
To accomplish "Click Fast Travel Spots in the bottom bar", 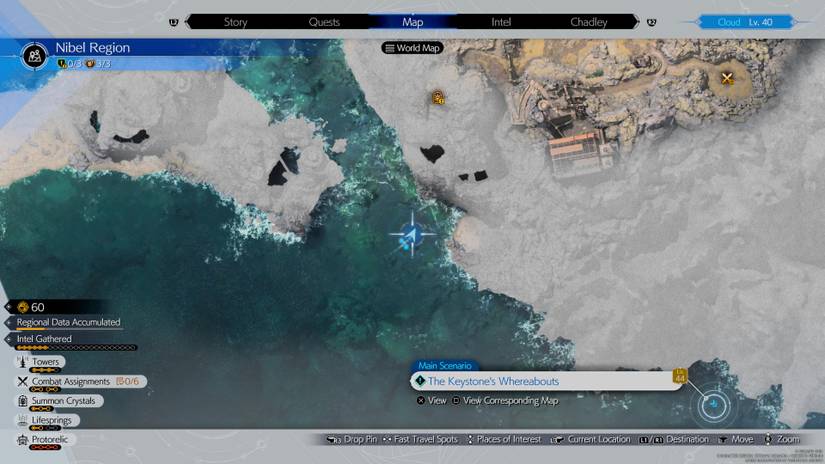I will click(422, 439).
